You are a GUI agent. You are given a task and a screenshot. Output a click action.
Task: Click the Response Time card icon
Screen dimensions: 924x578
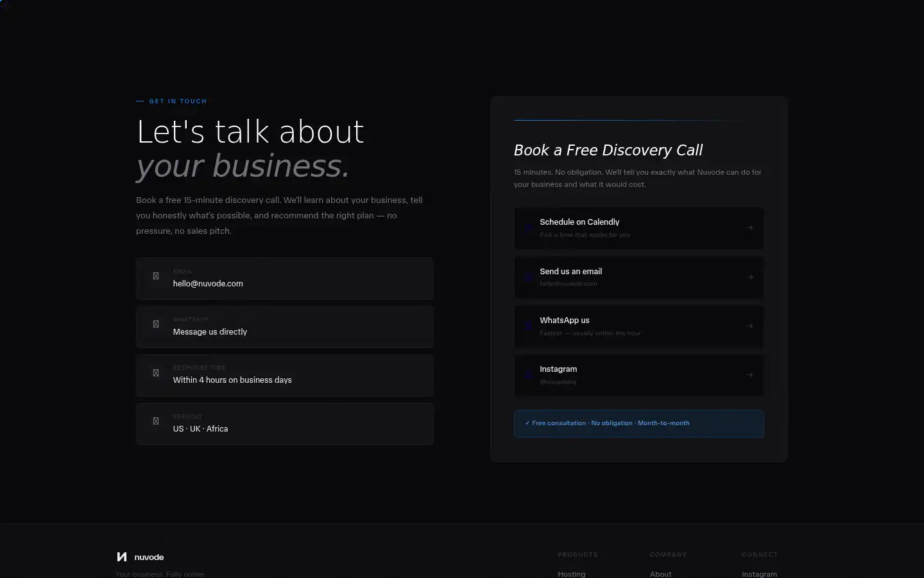pos(155,373)
